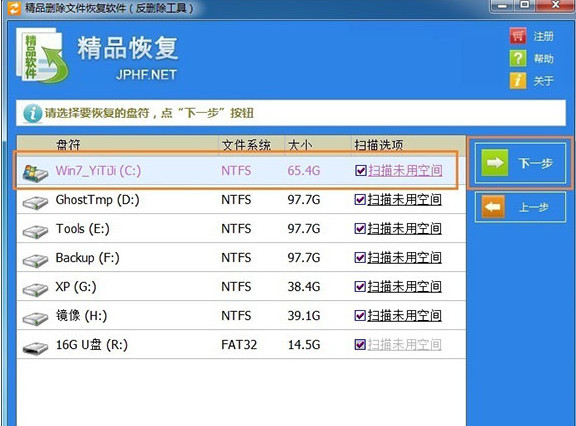The width and height of the screenshot is (576, 426).
Task: Open 帮助 via the green question mark icon
Action: (518, 58)
